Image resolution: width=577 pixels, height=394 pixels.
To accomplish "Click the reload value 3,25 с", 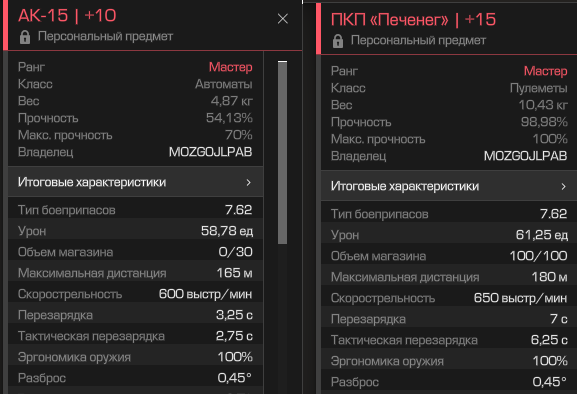I will click(x=234, y=315).
